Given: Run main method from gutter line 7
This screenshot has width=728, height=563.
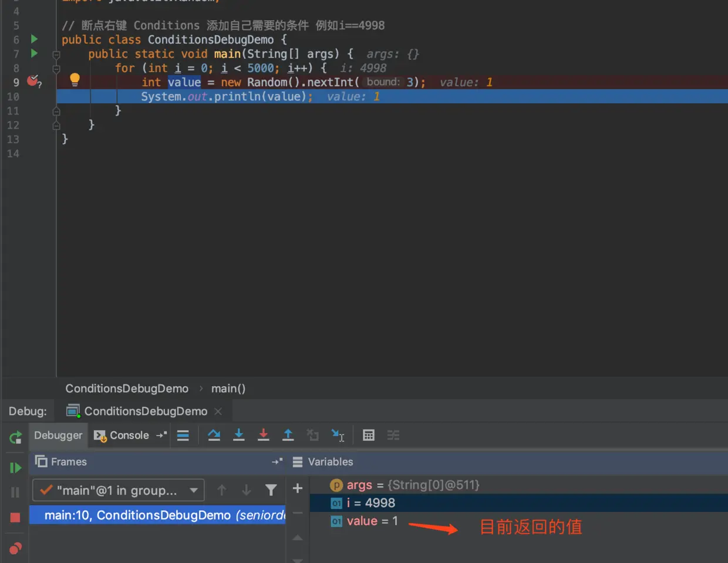Looking at the screenshot, I should tap(34, 53).
